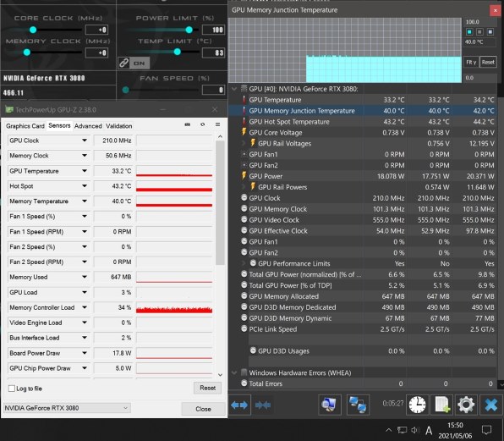Click taskbar volume speaker icon
504x441 pixels.
pos(415,430)
